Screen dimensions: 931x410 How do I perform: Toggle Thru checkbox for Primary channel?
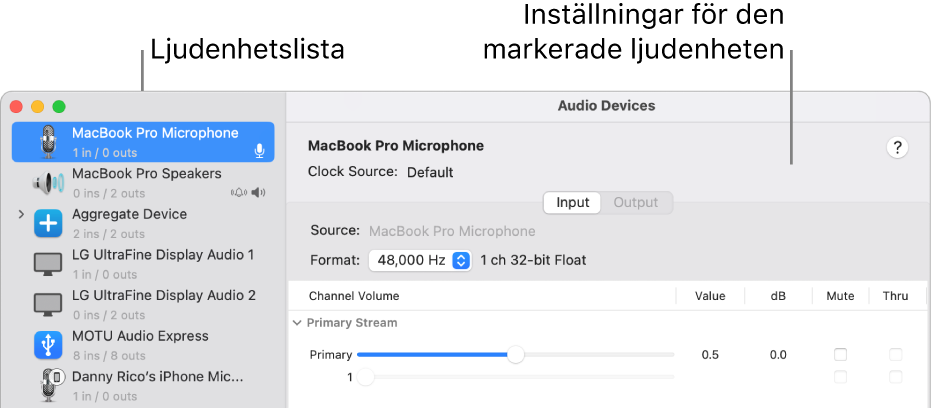tap(896, 355)
